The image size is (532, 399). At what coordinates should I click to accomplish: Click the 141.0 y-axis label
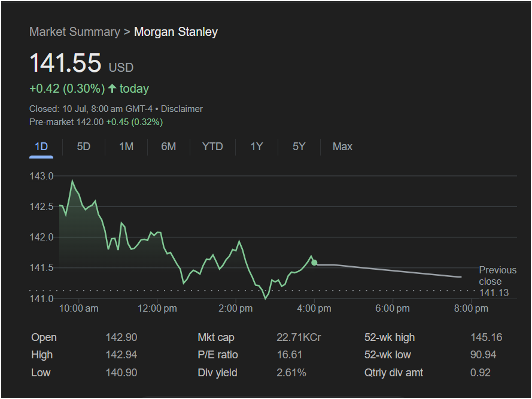[41, 299]
